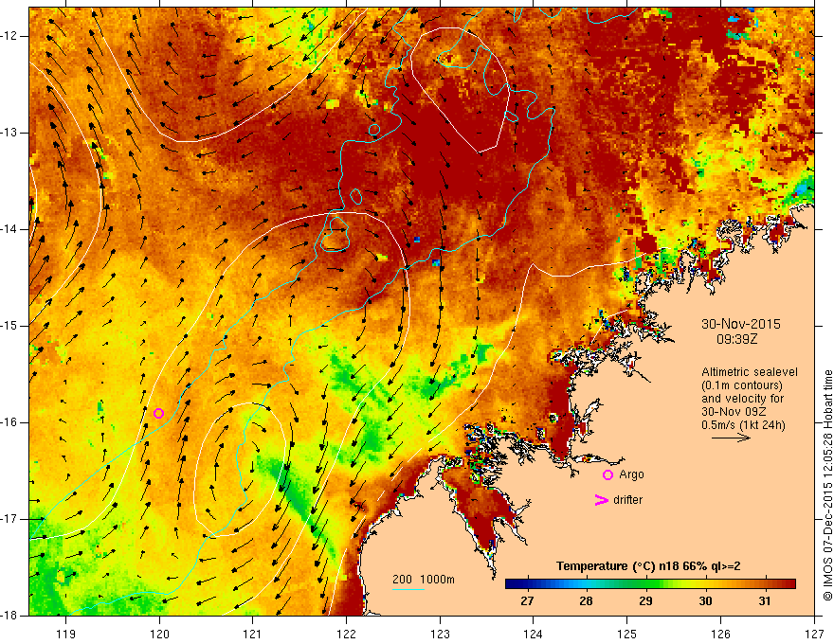Click the longitude axis label 121
This screenshot has height=644, width=834.
pyautogui.click(x=253, y=634)
